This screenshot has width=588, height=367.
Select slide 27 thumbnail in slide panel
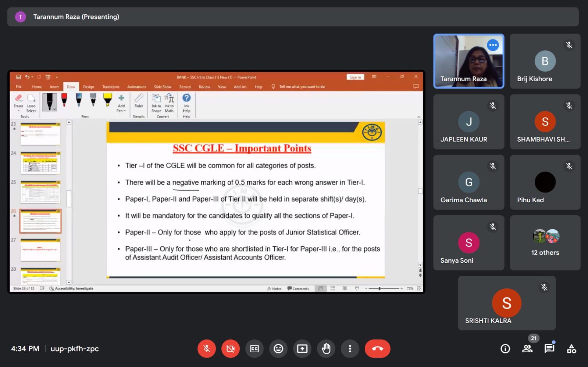tap(40, 250)
